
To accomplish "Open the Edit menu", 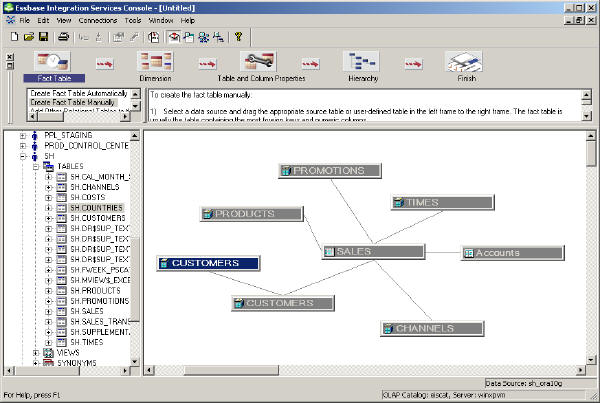I will tap(43, 20).
